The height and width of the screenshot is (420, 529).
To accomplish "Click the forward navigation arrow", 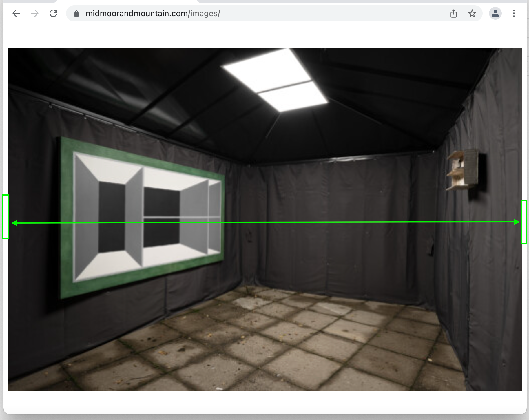I will tap(35, 13).
